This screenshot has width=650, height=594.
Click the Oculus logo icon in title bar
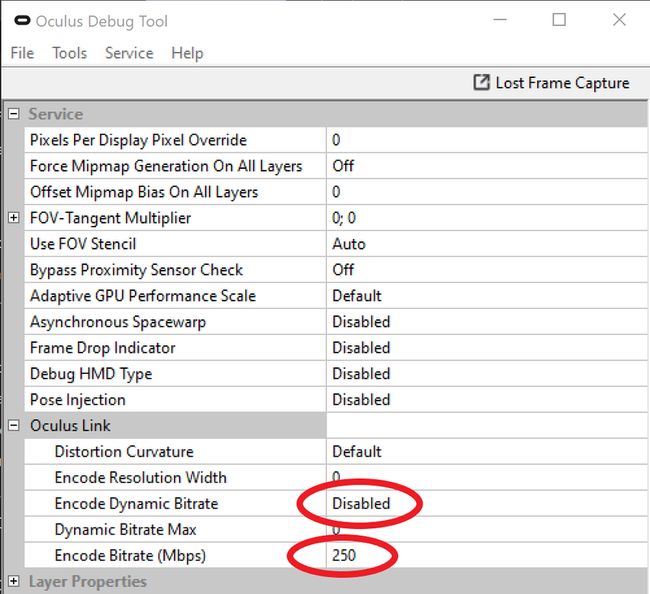tap(19, 21)
